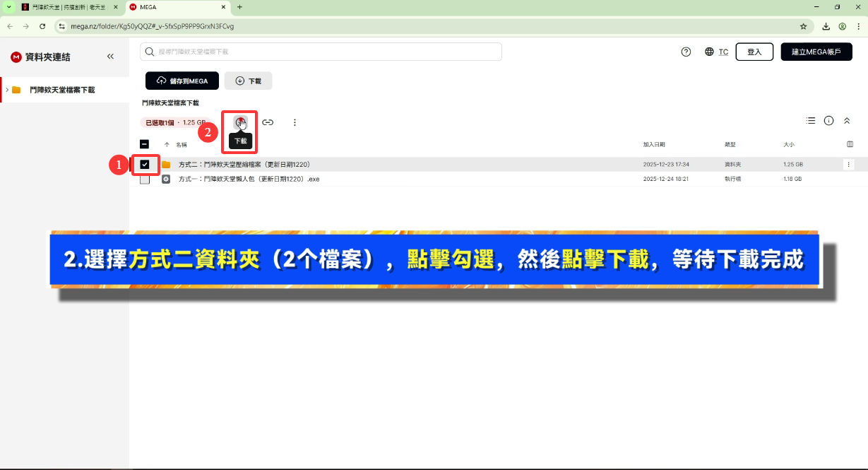This screenshot has height=470, width=868.
Task: Click the 儲存到MEGA button
Action: (182, 81)
